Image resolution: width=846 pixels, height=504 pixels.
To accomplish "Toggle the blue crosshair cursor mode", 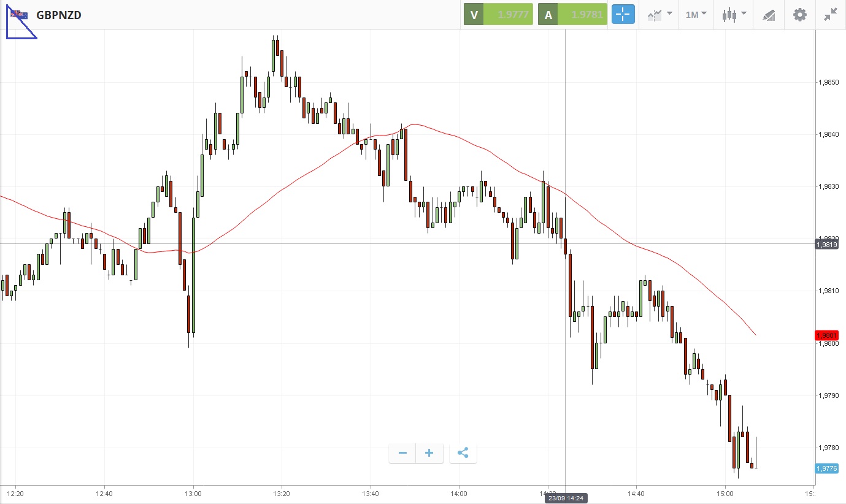I will click(623, 15).
